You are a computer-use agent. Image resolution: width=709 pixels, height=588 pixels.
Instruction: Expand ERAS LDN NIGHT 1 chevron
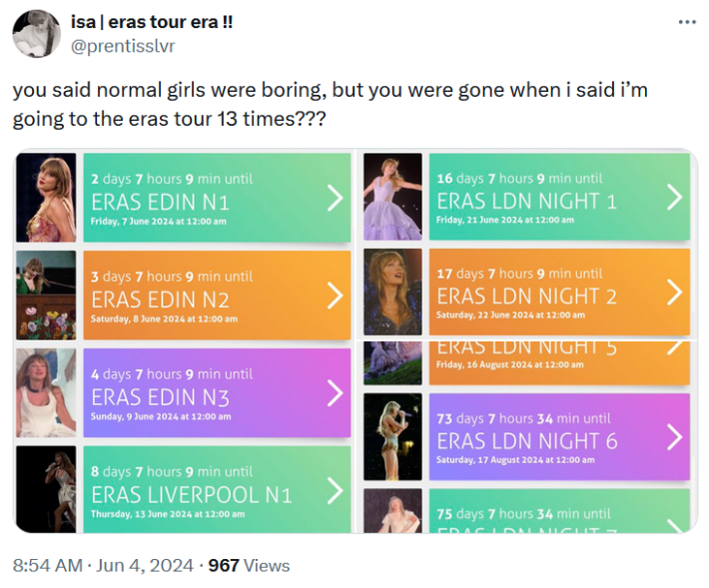pyautogui.click(x=674, y=198)
